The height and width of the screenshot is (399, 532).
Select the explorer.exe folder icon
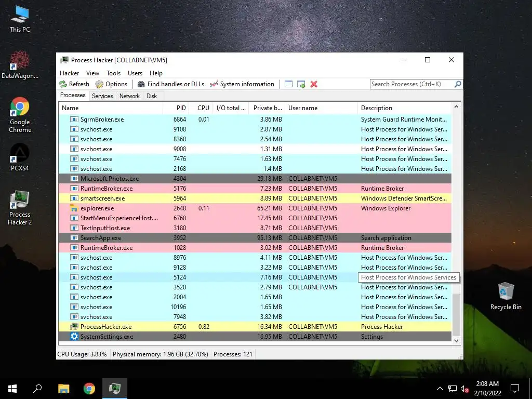tap(74, 208)
